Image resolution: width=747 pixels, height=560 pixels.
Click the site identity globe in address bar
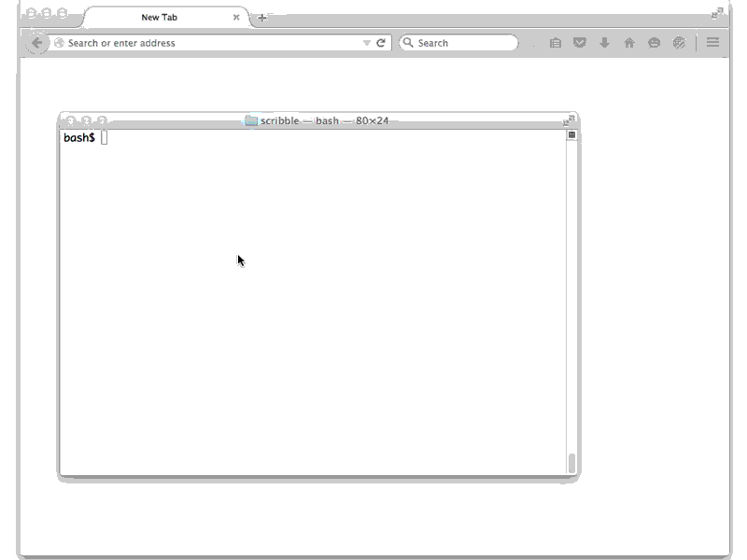click(x=59, y=43)
